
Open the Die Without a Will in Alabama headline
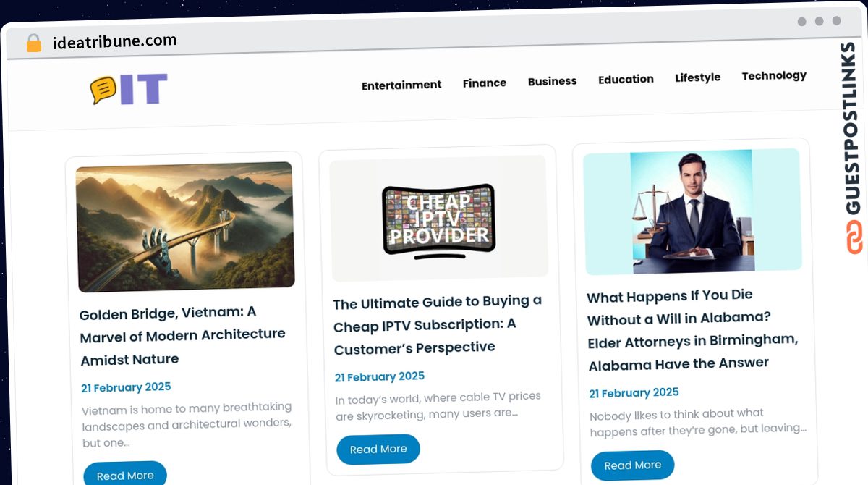coord(692,329)
